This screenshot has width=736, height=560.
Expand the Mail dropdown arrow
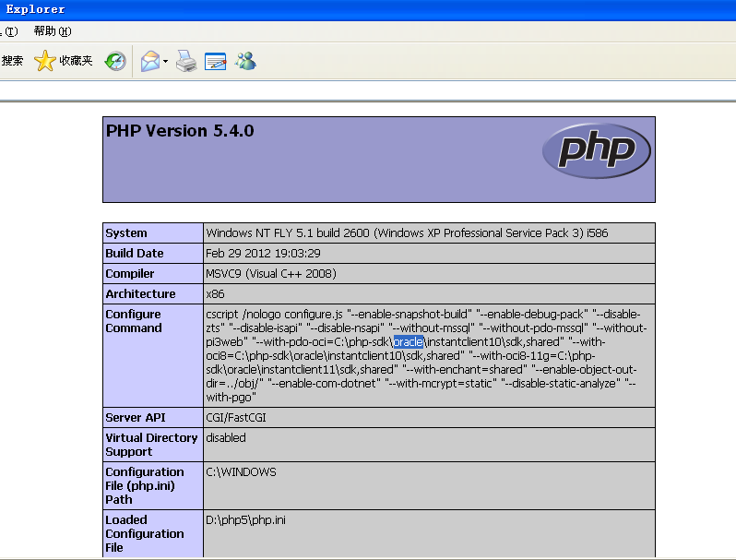[x=165, y=62]
